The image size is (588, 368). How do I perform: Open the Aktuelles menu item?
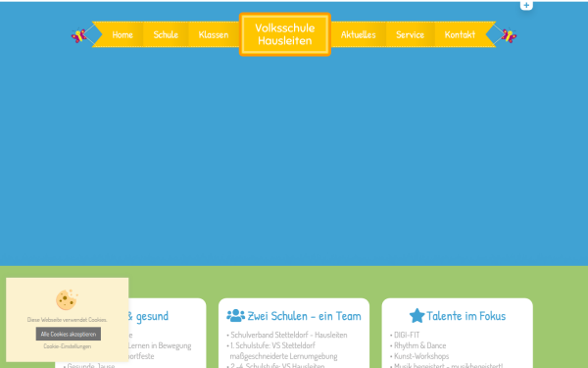[358, 34]
